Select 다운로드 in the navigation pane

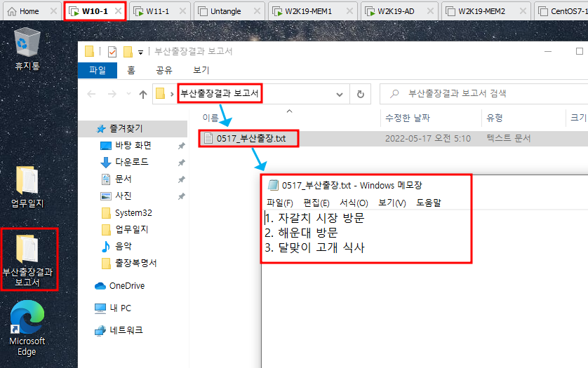coord(132,162)
